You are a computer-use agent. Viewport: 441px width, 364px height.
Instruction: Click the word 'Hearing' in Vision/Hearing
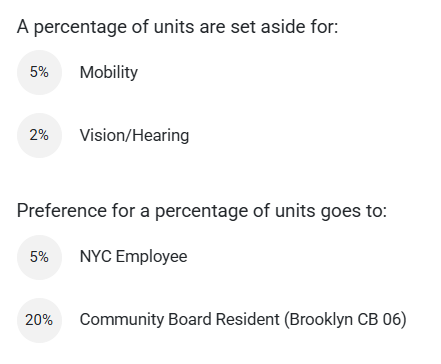coord(160,135)
